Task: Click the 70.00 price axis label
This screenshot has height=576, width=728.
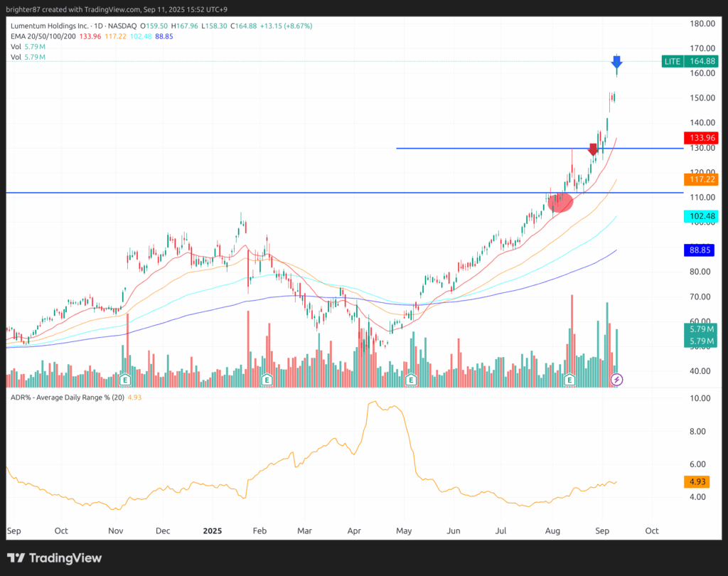Action: [x=700, y=297]
